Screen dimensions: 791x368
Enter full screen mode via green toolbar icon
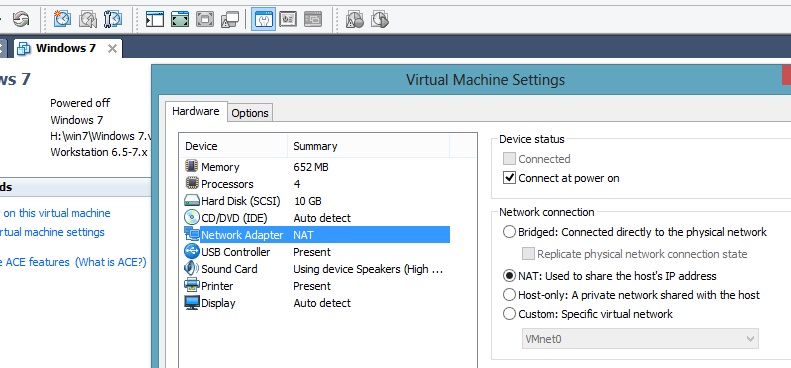point(180,19)
